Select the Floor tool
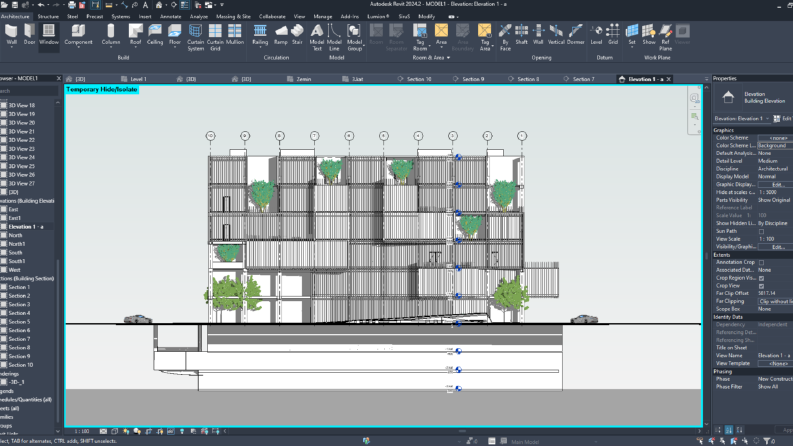 (x=174, y=35)
